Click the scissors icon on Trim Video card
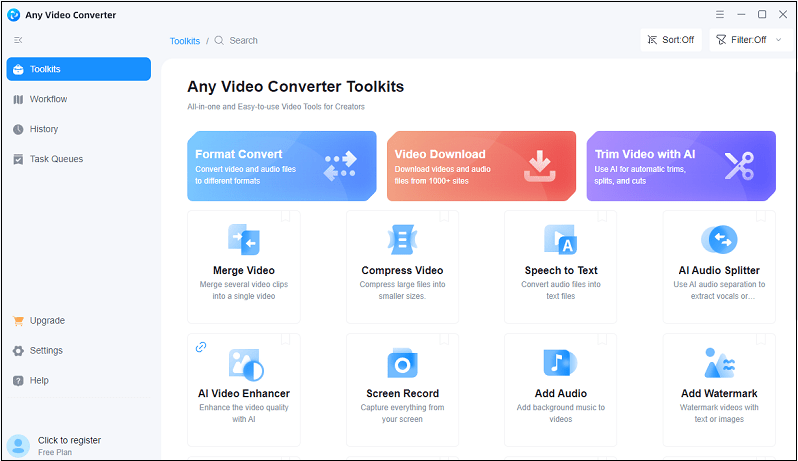The height and width of the screenshot is (461, 798). [x=739, y=166]
